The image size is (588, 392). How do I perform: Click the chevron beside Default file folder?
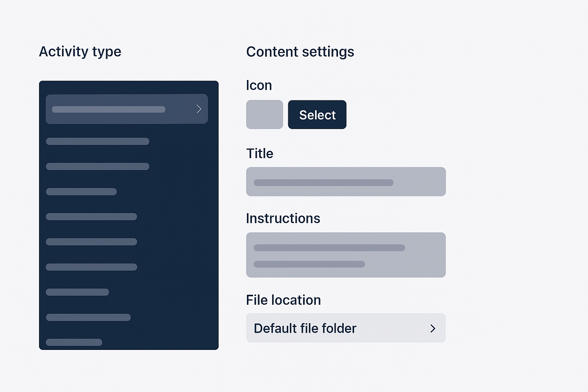coord(433,328)
